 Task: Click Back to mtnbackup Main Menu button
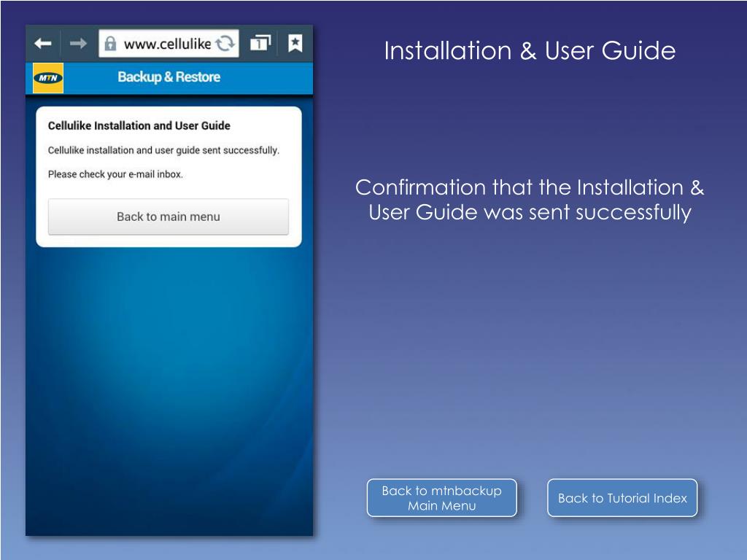click(x=441, y=497)
